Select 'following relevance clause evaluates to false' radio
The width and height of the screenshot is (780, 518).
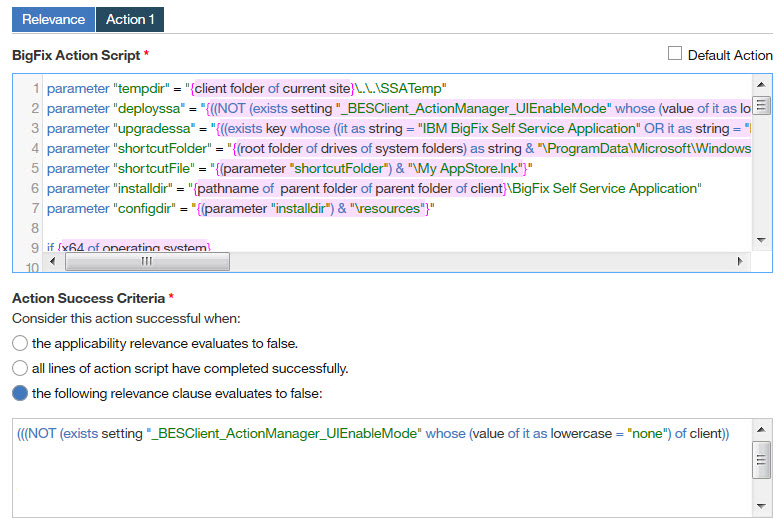coord(20,393)
